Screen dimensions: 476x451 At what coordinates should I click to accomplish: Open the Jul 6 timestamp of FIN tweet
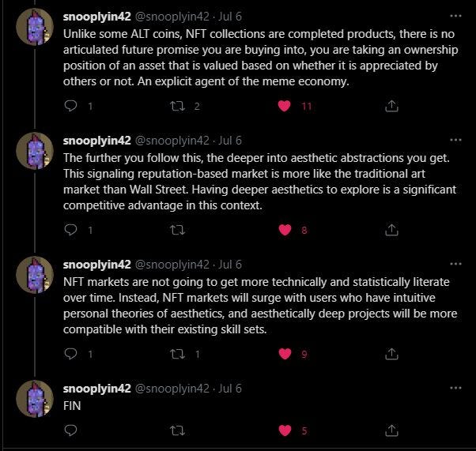pos(229,389)
